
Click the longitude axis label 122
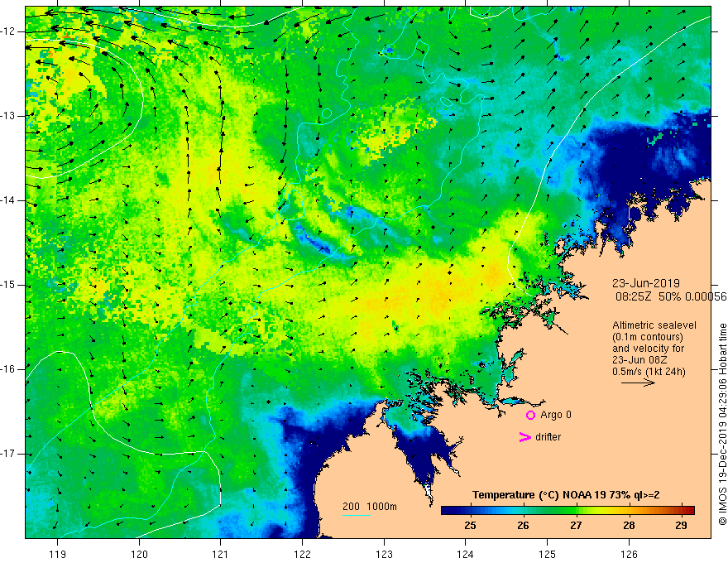(x=302, y=554)
